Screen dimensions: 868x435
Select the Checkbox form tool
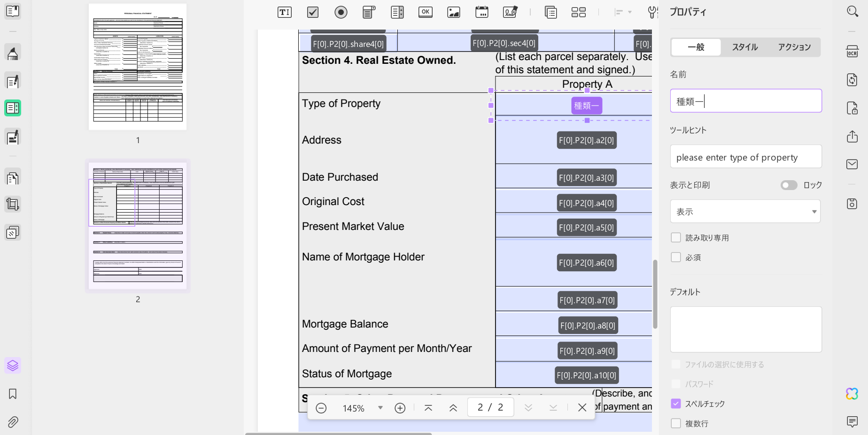(x=313, y=12)
